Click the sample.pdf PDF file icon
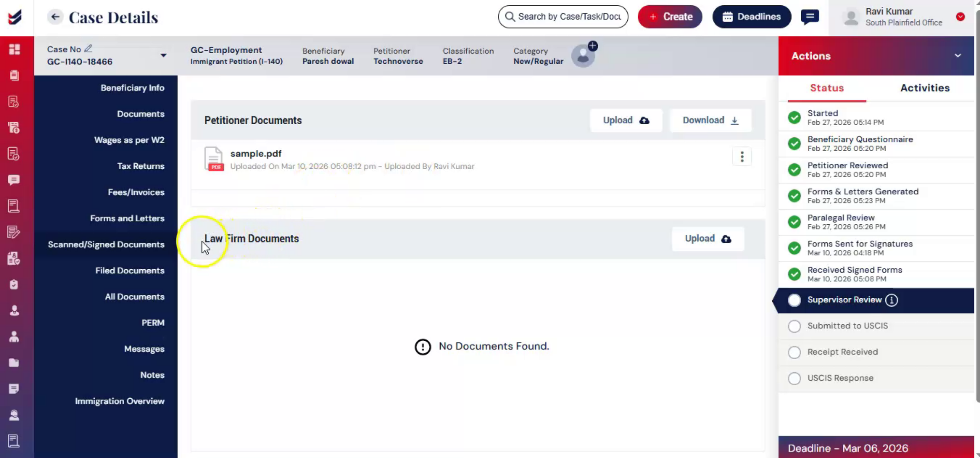Image resolution: width=980 pixels, height=458 pixels. pyautogui.click(x=214, y=159)
